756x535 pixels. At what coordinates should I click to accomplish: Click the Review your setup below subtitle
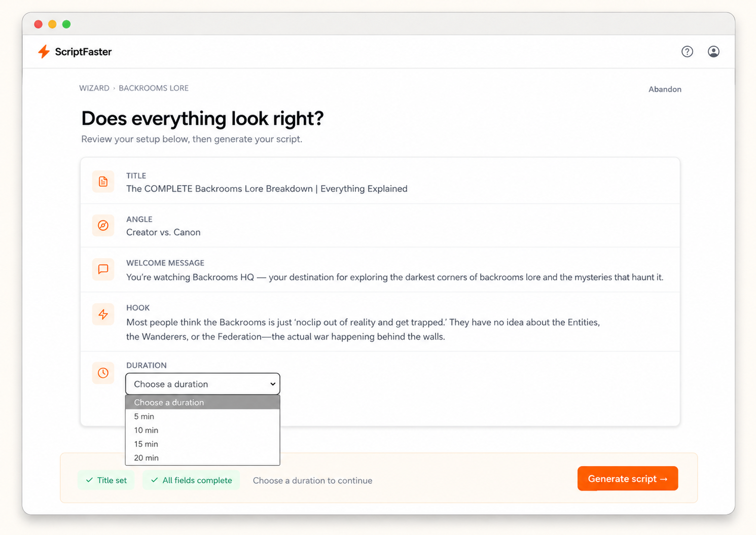click(192, 139)
